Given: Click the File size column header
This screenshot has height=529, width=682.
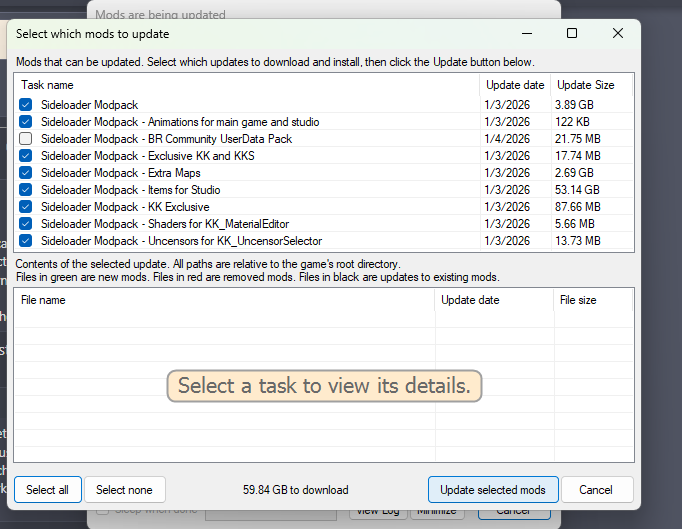Looking at the screenshot, I should (x=592, y=300).
